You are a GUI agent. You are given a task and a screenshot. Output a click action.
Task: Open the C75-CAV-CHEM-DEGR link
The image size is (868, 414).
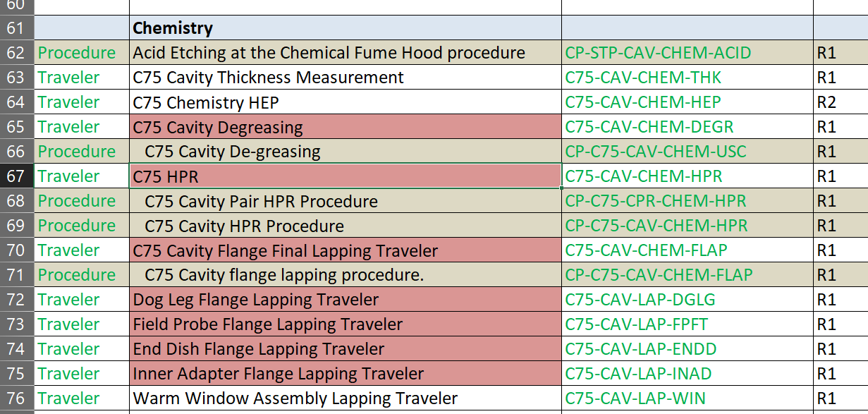point(649,127)
